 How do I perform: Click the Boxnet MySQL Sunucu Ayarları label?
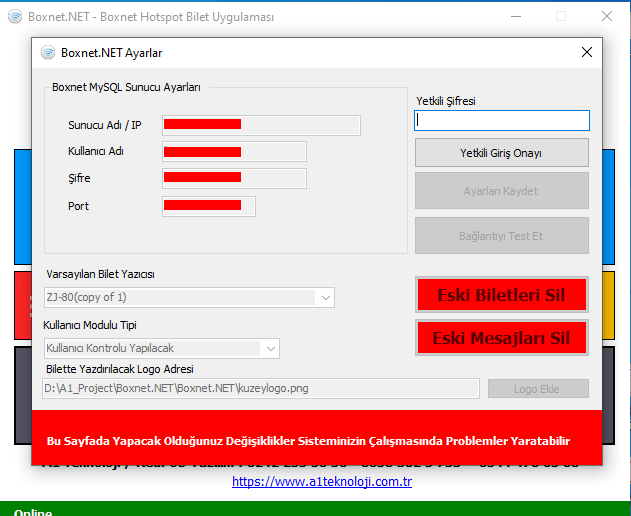pos(126,87)
